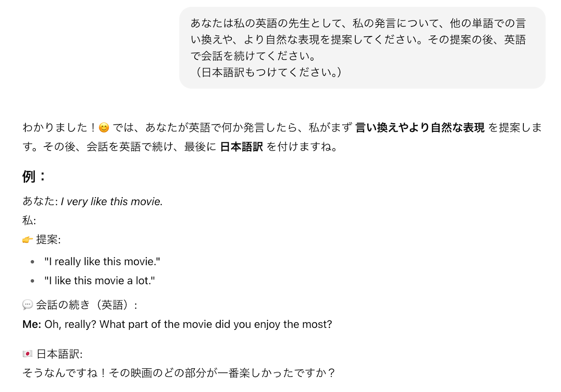561x392 pixels.
Task: Click the user's gray message bubble
Action: [362, 48]
